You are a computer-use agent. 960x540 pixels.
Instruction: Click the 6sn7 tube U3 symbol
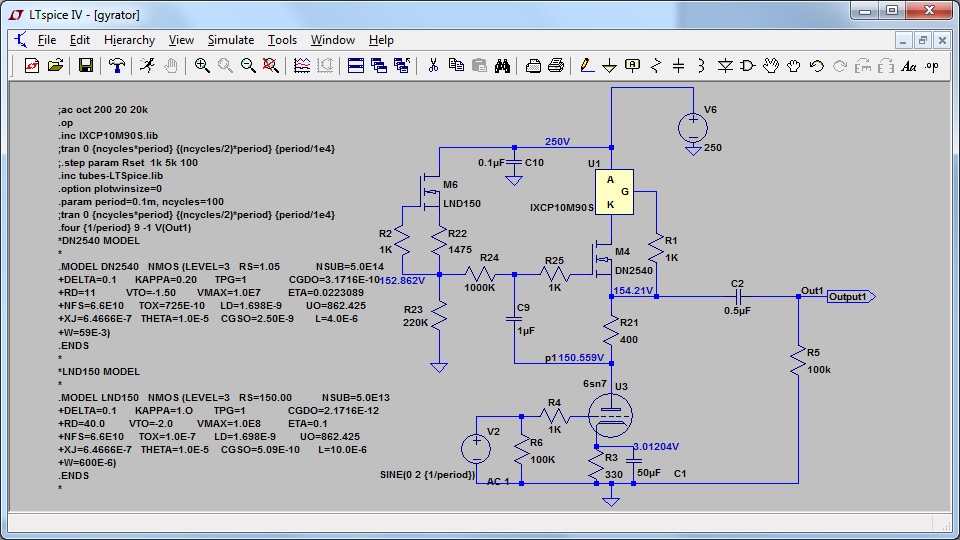pos(610,415)
